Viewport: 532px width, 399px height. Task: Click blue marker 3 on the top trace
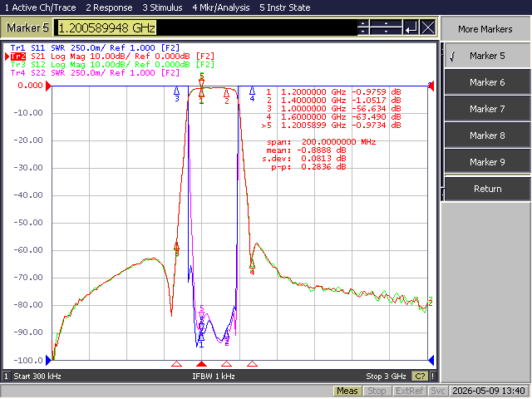point(177,94)
